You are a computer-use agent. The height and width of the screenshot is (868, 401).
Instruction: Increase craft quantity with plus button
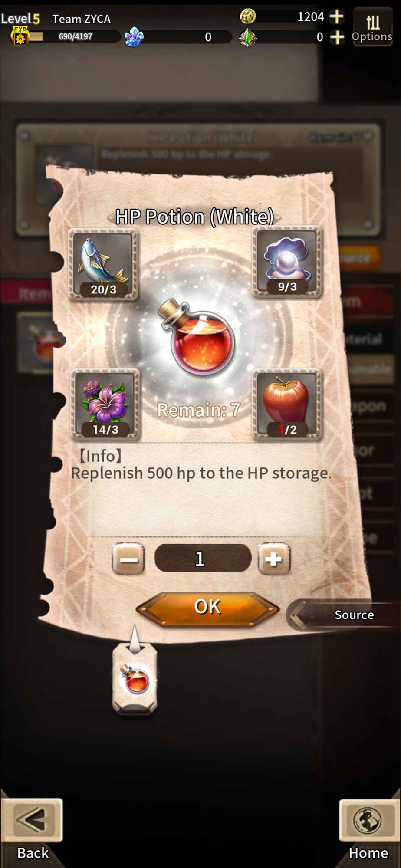pos(274,559)
